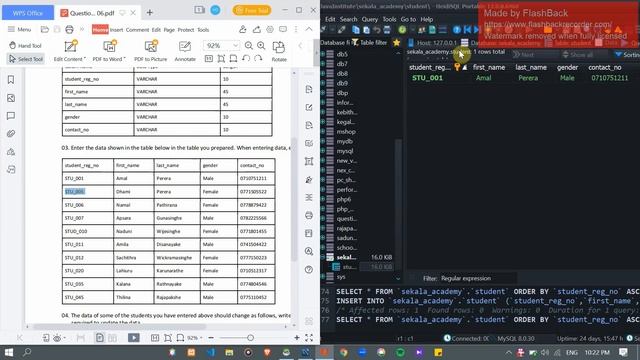Open the Host: 127.0.0.1 tab

tap(432, 42)
